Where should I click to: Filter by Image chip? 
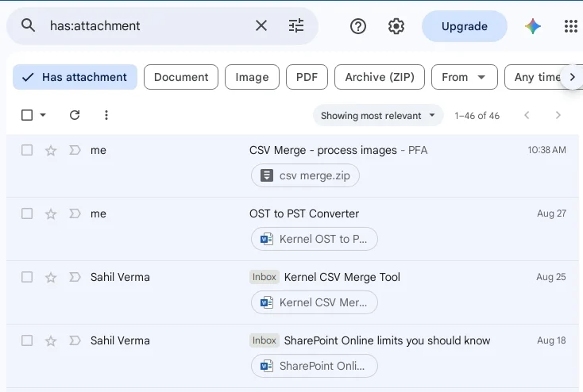coord(252,77)
